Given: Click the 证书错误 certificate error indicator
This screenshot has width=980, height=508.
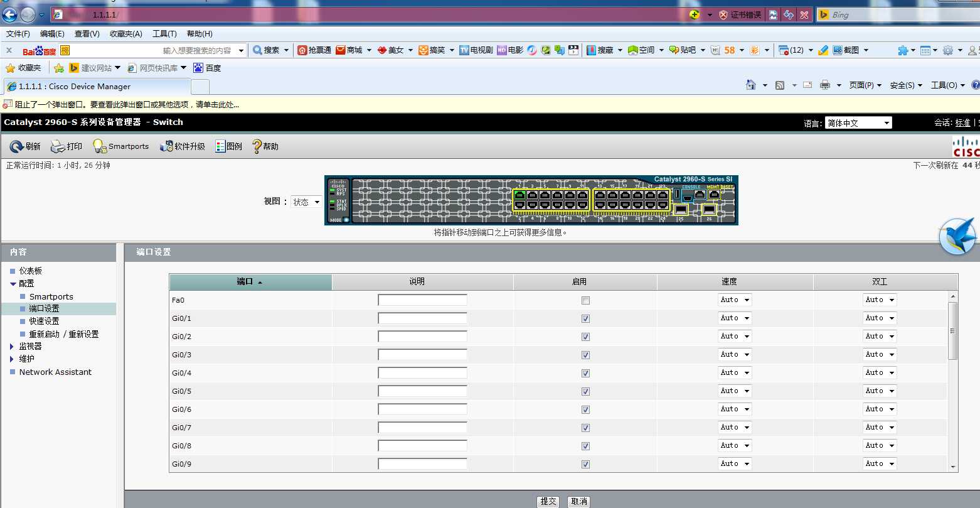Looking at the screenshot, I should [x=740, y=14].
